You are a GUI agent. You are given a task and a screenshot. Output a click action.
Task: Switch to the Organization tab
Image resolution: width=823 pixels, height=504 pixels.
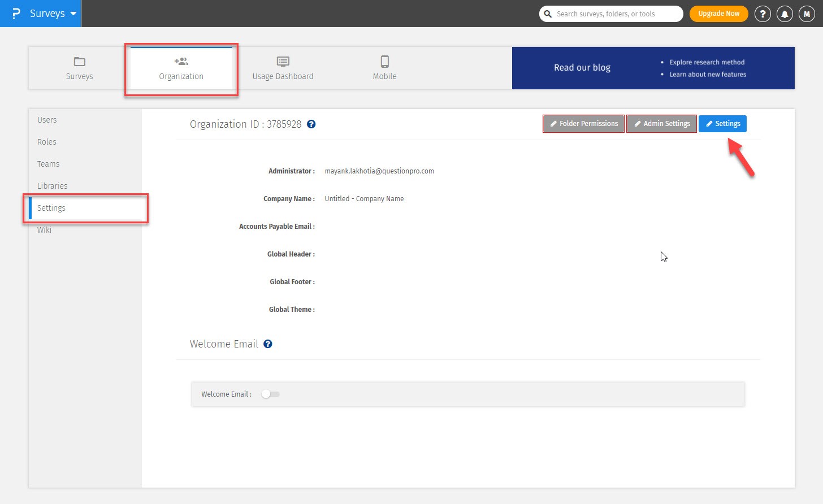click(x=181, y=68)
